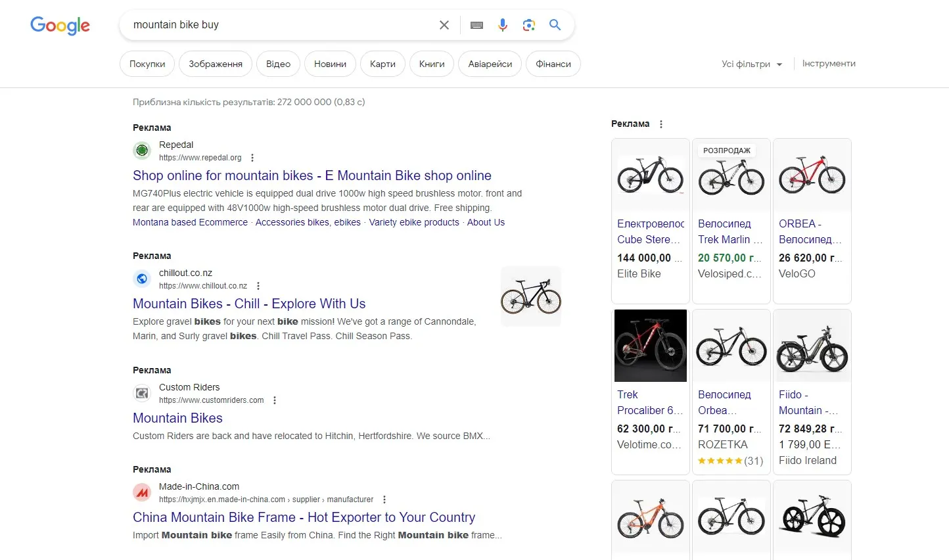Screen dimensions: 949x560
Task: Open 'Mountain Bikes - Chill - Explore With Us' link
Action: click(249, 304)
